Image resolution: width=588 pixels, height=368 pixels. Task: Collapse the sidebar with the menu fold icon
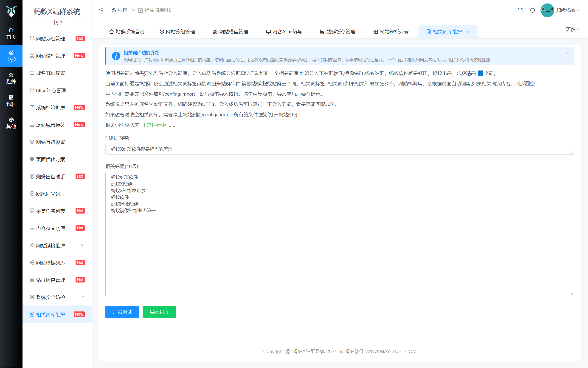click(x=101, y=10)
